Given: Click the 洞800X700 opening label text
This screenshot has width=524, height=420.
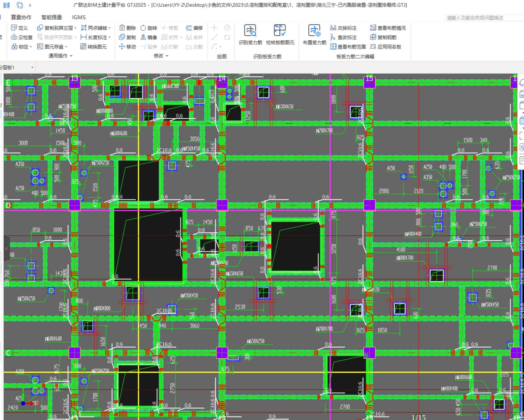Looking at the screenshot, I should pos(405,258).
